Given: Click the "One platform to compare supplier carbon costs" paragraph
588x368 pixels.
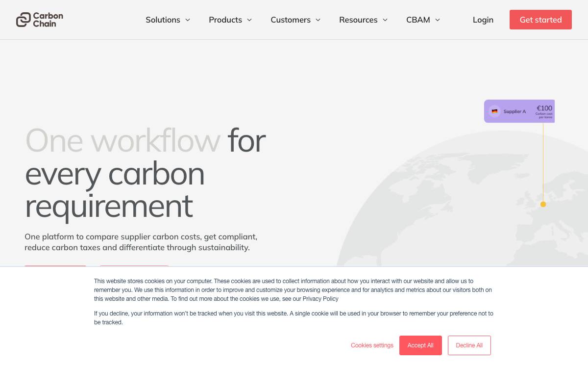Looking at the screenshot, I should 141,242.
